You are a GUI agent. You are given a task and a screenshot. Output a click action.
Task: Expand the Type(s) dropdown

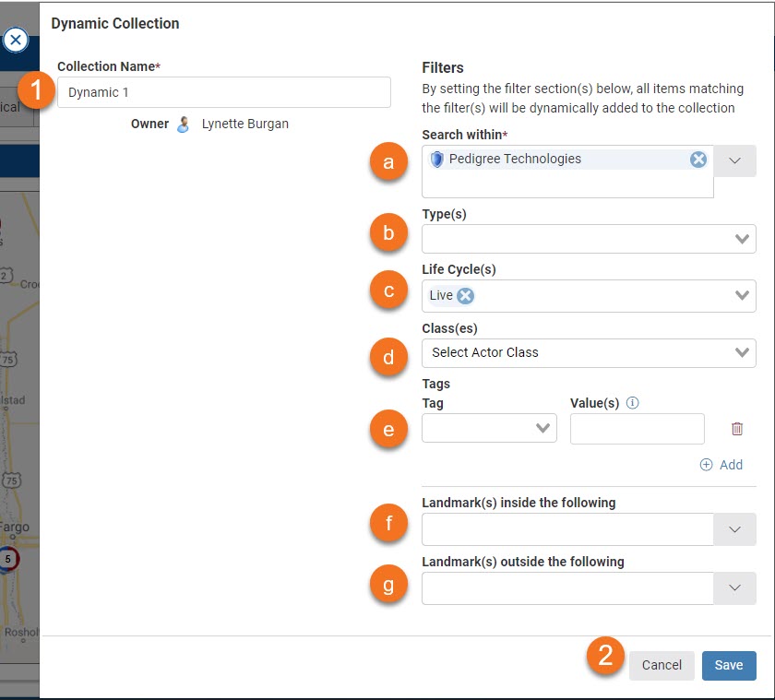pos(745,238)
